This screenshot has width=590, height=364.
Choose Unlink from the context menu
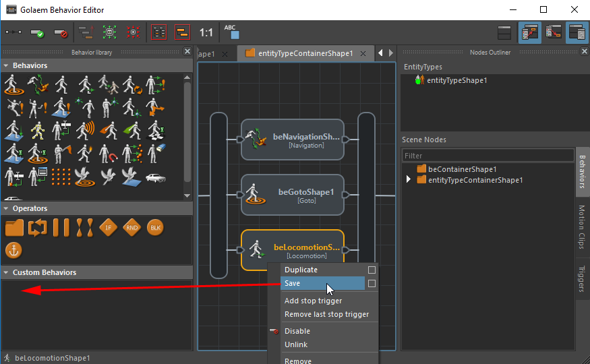296,345
